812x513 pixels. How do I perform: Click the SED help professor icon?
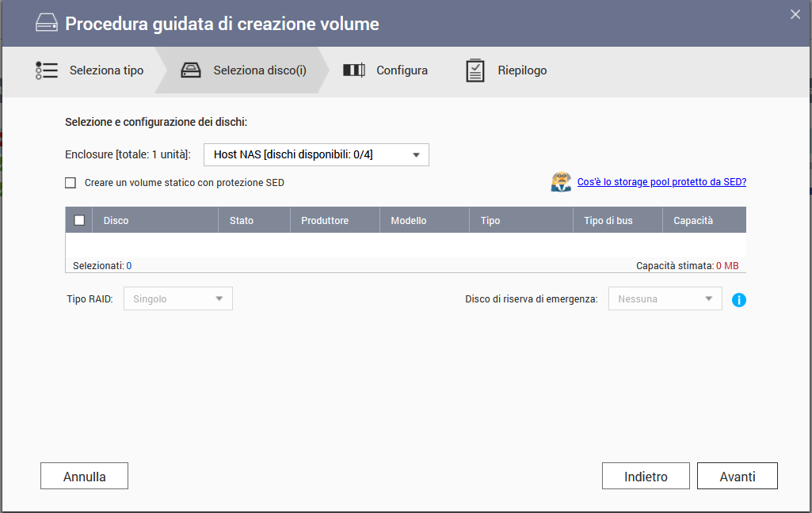(x=561, y=182)
